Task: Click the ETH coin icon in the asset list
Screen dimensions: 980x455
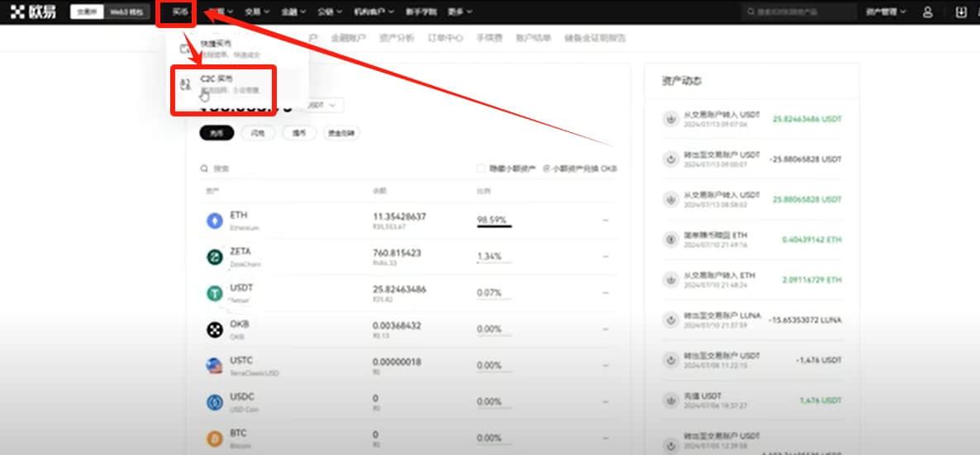Action: (215, 220)
